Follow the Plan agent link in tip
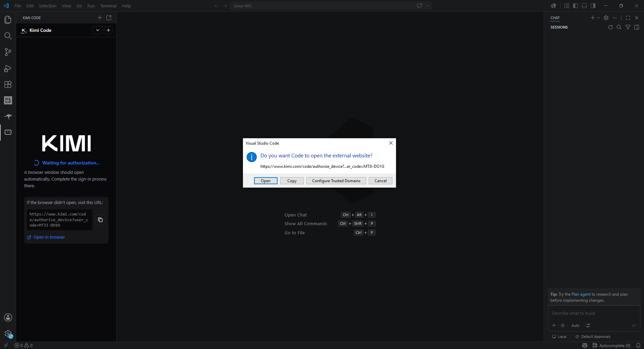The image size is (644, 349). coord(581,294)
